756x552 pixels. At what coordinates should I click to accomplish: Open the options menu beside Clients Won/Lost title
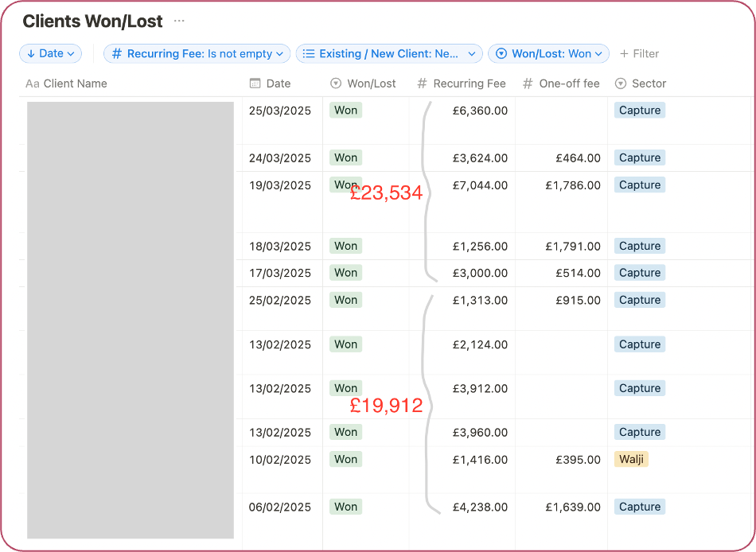coord(179,21)
